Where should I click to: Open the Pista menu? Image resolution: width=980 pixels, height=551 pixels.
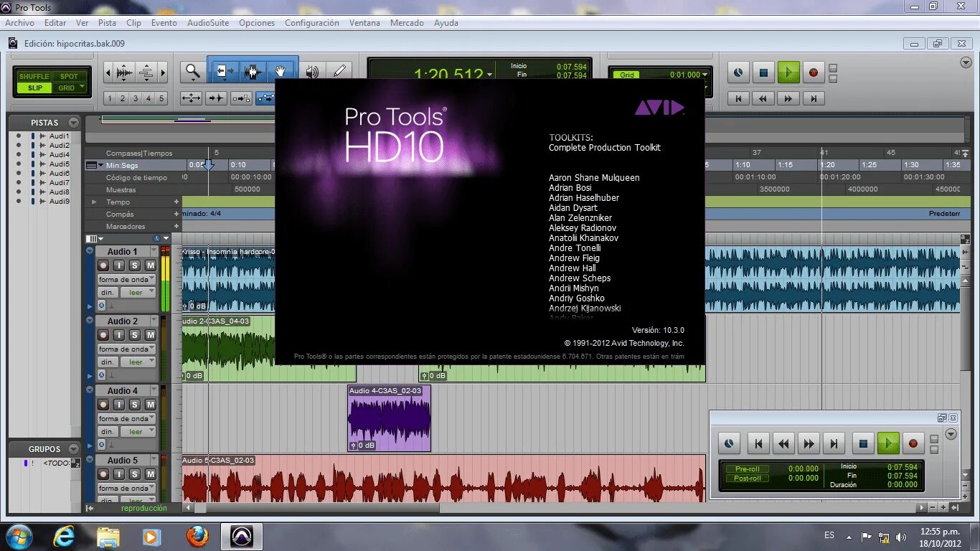[x=107, y=23]
